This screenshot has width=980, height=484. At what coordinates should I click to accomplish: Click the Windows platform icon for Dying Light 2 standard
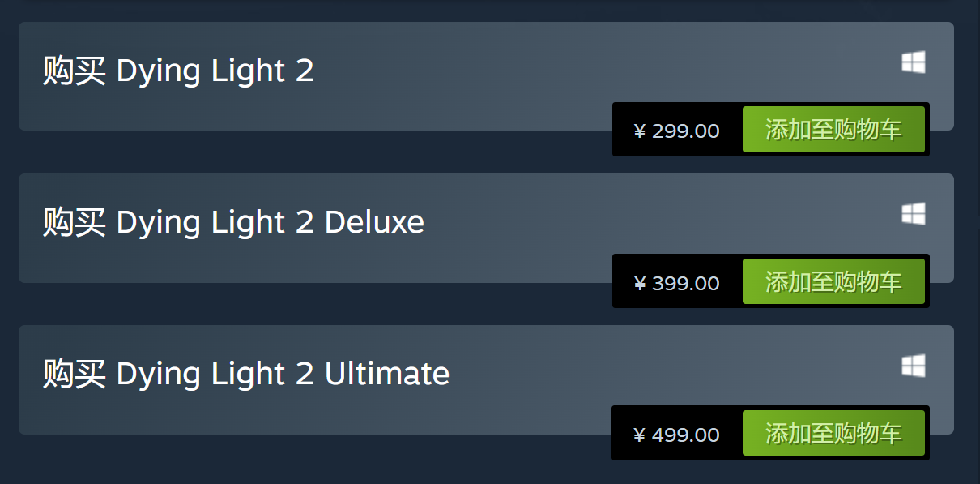914,62
